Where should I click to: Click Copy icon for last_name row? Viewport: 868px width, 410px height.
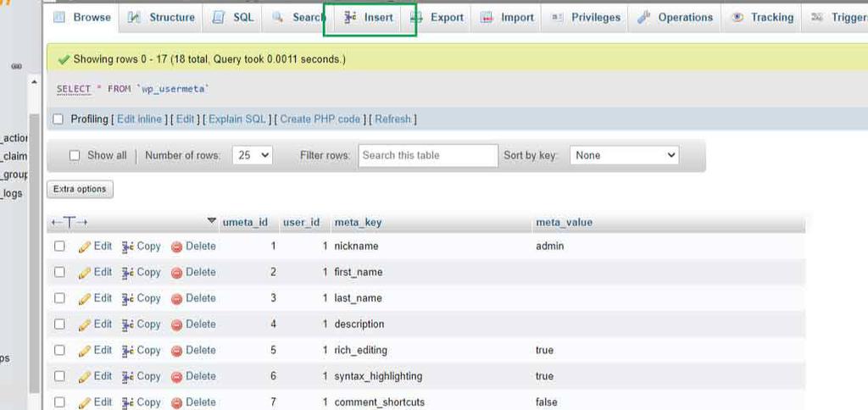pyautogui.click(x=128, y=299)
